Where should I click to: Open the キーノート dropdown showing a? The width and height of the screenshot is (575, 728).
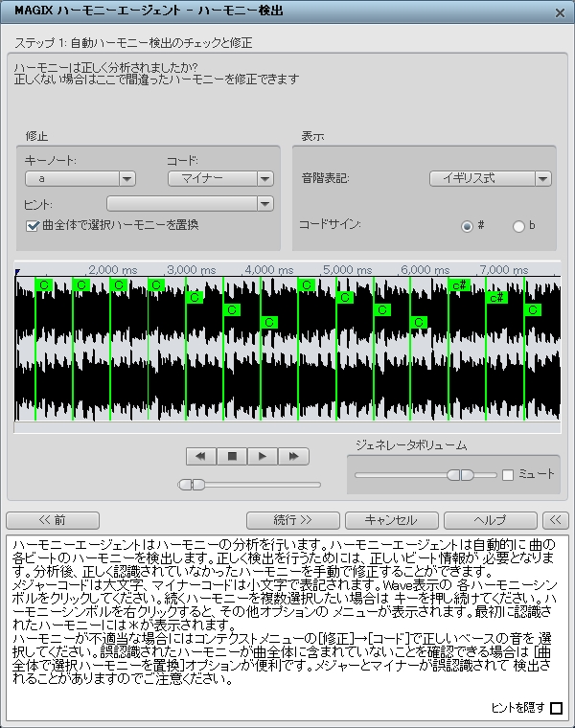click(80, 179)
